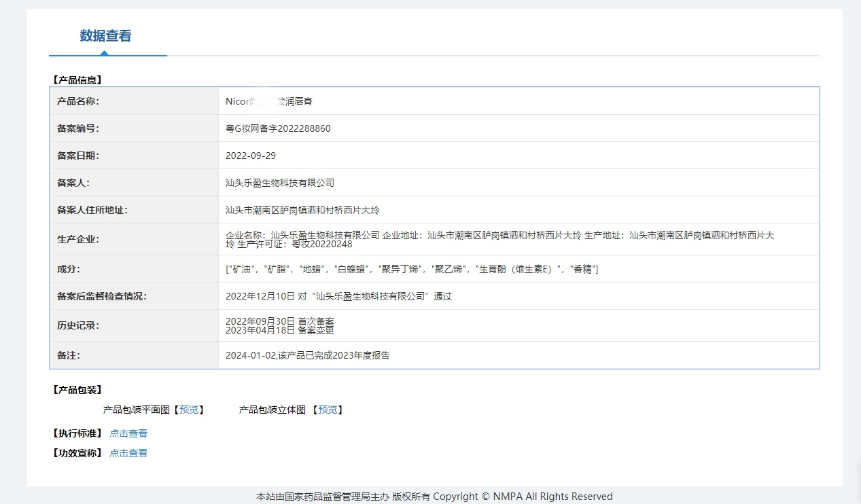Click the 生产企业 label cell
Screen dimensions: 861x504
tap(134, 239)
